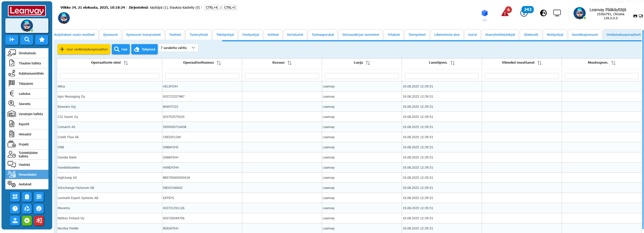Screen dimensions: 644x233
Task: Click the sliders settings icon
Action: tap(39, 197)
